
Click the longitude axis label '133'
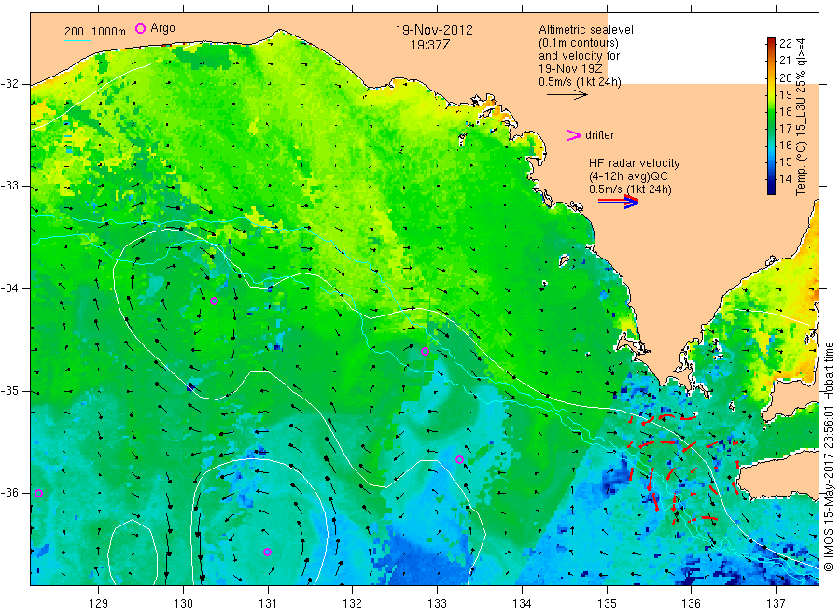pyautogui.click(x=437, y=604)
